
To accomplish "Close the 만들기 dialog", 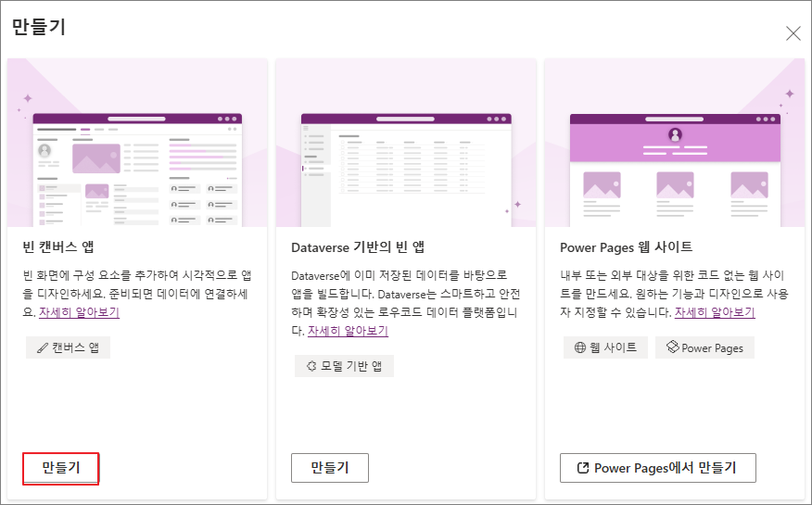I will point(793,33).
